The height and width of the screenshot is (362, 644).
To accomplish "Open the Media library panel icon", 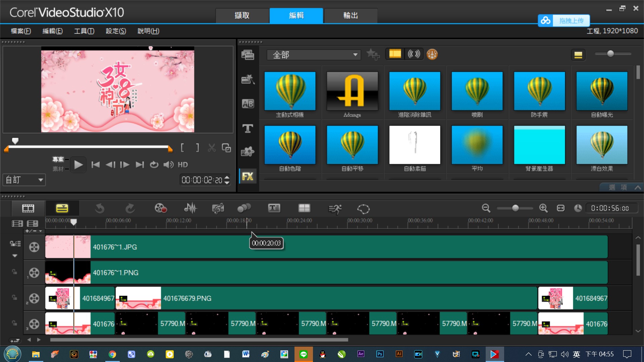I will point(248,55).
